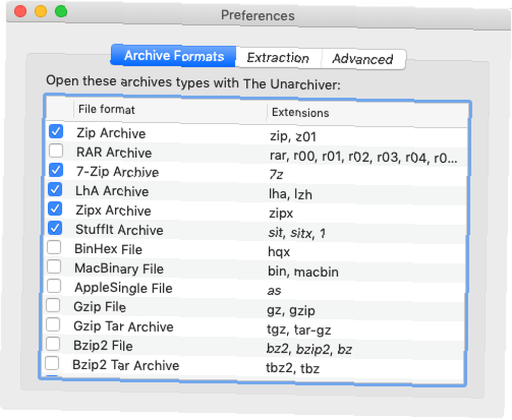Image resolution: width=512 pixels, height=420 pixels.
Task: Toggle the LhA Archive checkbox off
Action: 55,189
